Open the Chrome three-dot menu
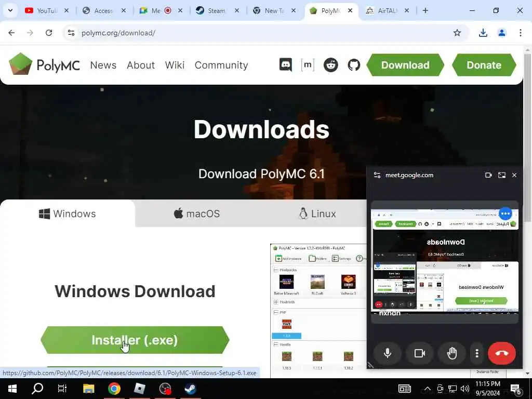 point(520,33)
